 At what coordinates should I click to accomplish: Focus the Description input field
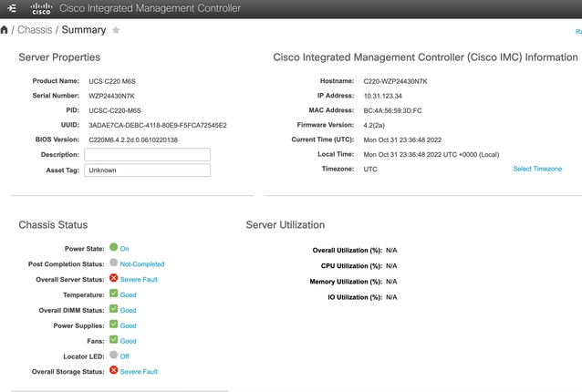point(148,155)
